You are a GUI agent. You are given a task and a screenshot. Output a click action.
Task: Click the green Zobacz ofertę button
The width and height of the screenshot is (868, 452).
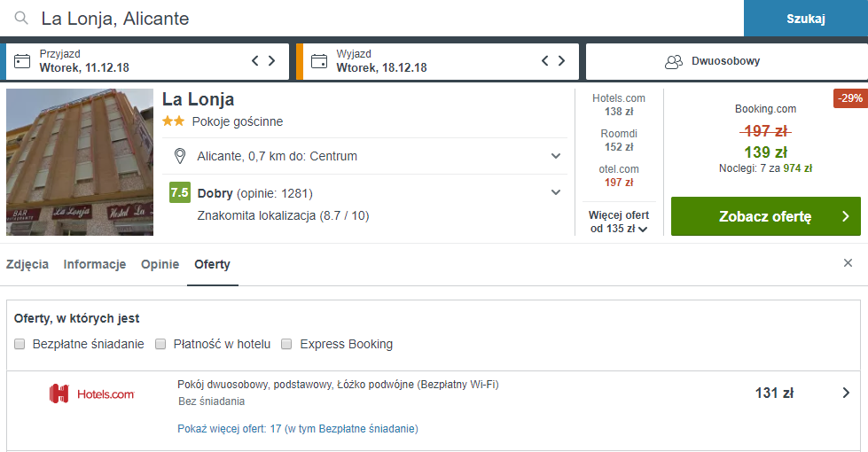(x=765, y=216)
